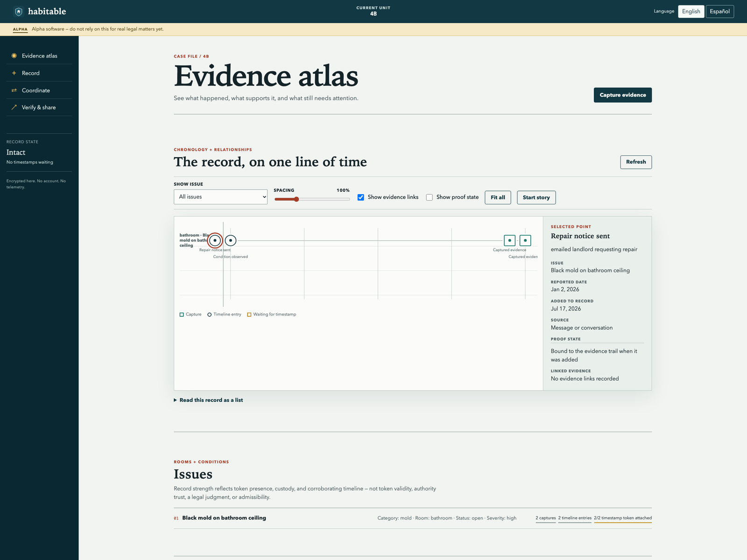Viewport: 747px width, 560px height.
Task: Click the Repair notice sent panel heading
Action: click(580, 236)
